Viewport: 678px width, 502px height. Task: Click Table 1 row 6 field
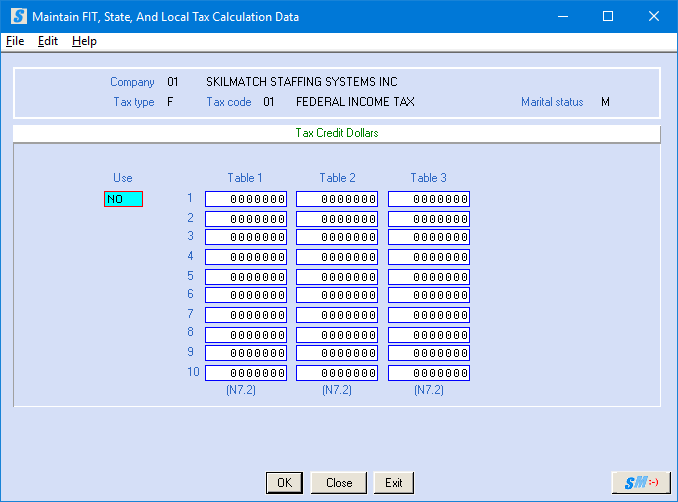(246, 295)
